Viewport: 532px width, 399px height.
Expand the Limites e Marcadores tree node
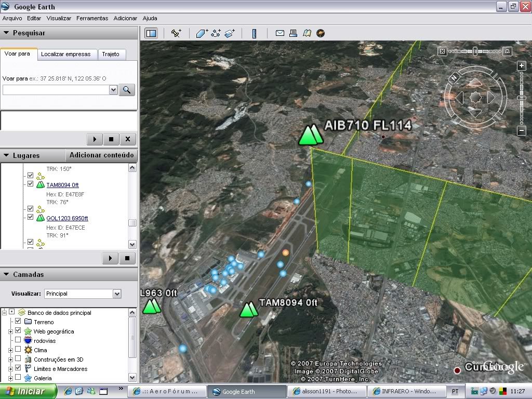(x=11, y=369)
